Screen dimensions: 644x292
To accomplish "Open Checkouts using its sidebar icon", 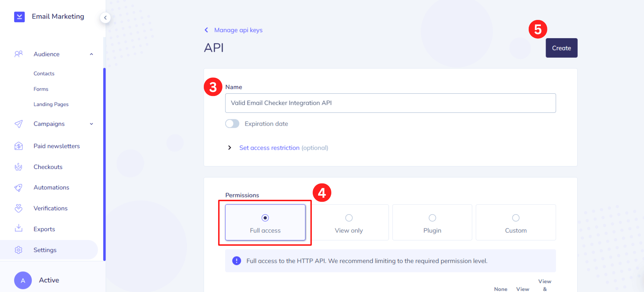I will [19, 167].
